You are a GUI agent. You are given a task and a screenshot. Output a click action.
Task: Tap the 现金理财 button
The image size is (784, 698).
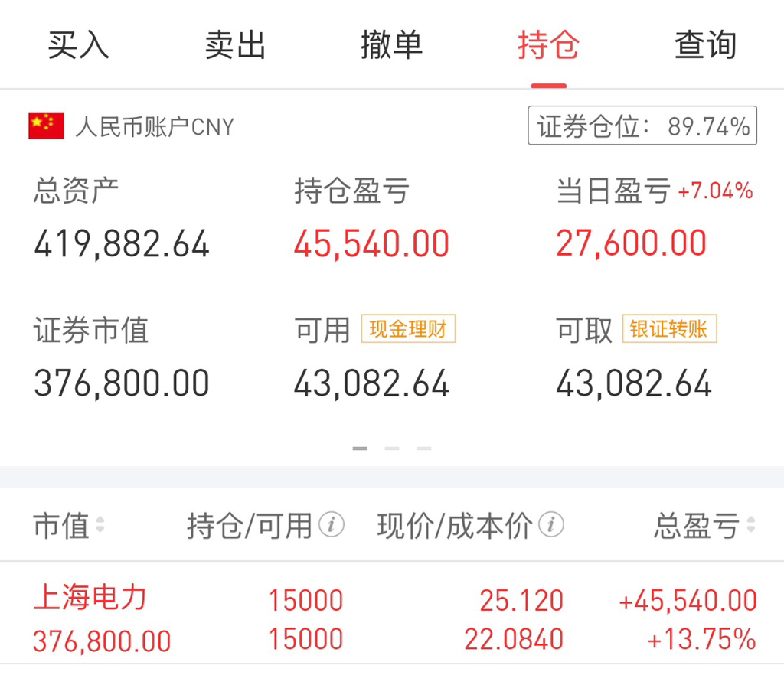tap(408, 328)
